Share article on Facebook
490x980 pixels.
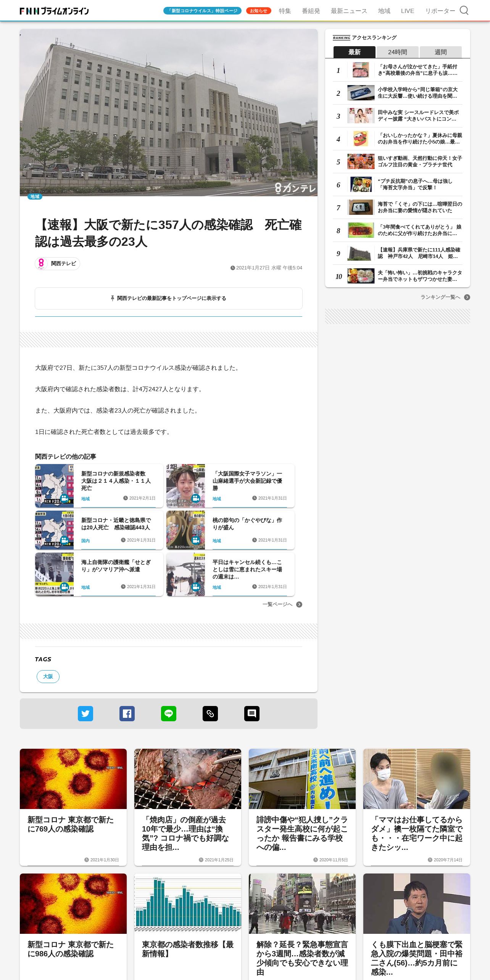(x=127, y=713)
